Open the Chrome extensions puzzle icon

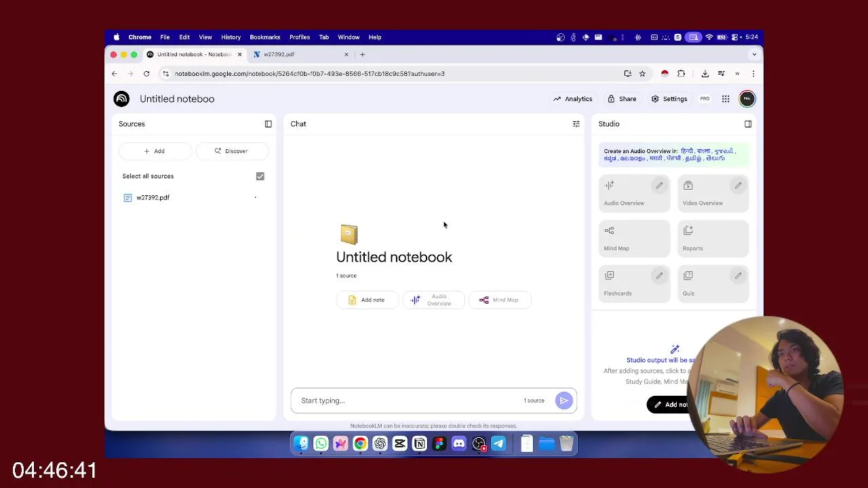682,74
